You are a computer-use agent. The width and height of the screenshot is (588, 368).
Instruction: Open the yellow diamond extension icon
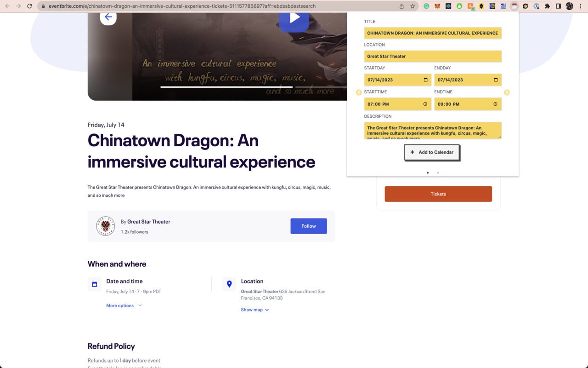pyautogui.click(x=481, y=6)
